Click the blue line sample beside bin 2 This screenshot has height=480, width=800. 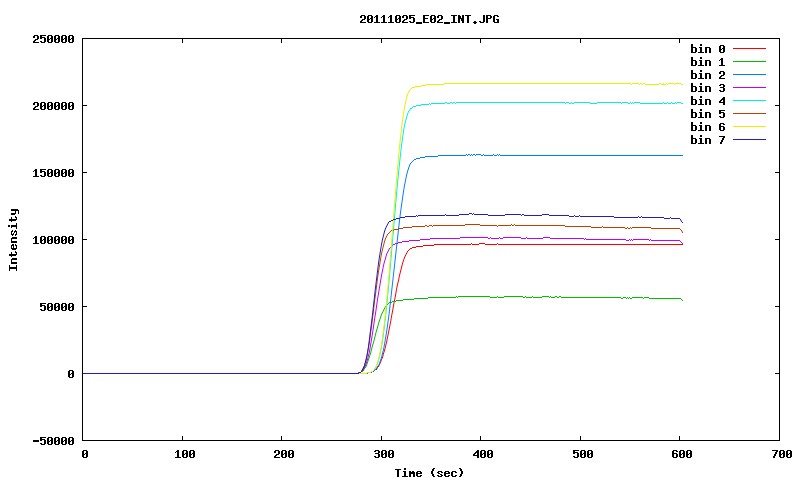pos(749,75)
